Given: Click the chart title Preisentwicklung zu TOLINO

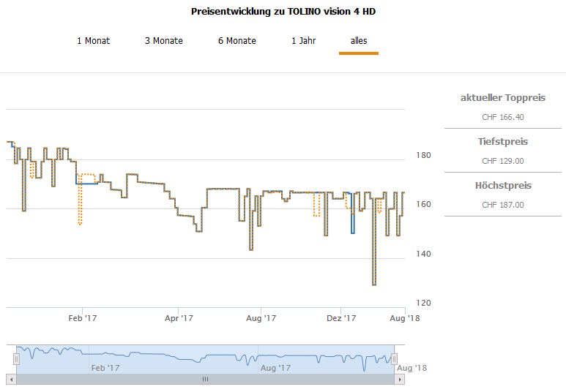Looking at the screenshot, I should [283, 12].
